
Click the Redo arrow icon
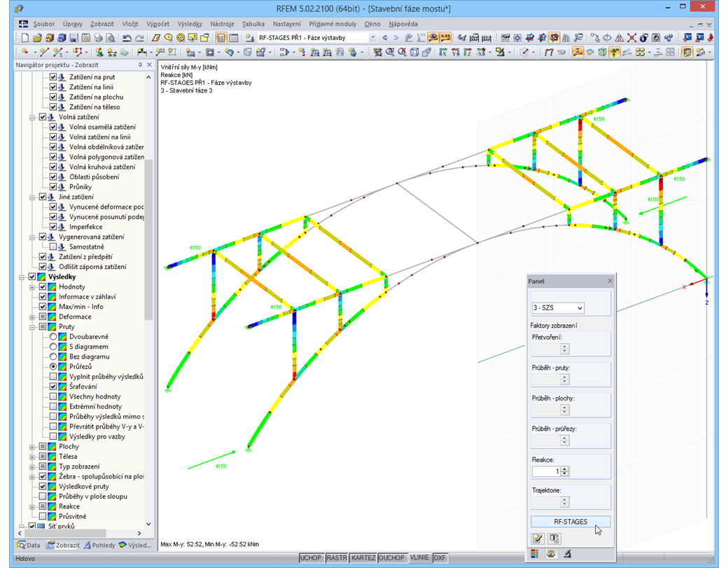pos(139,38)
